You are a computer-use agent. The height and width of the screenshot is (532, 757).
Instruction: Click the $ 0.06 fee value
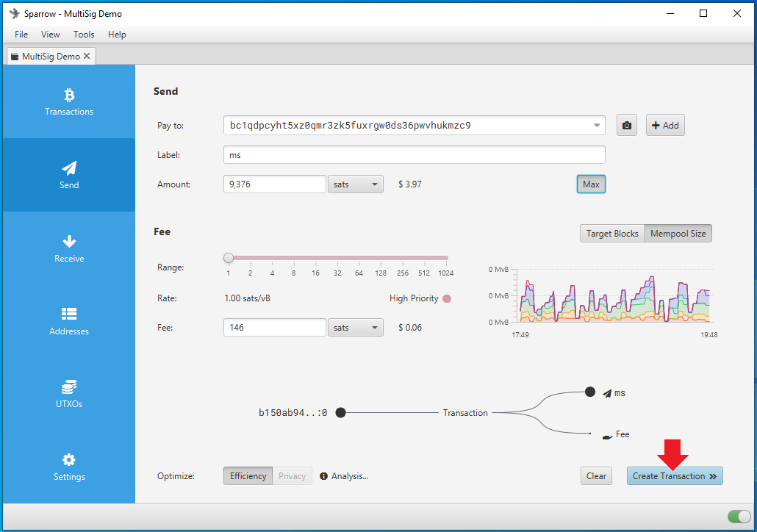click(x=410, y=328)
